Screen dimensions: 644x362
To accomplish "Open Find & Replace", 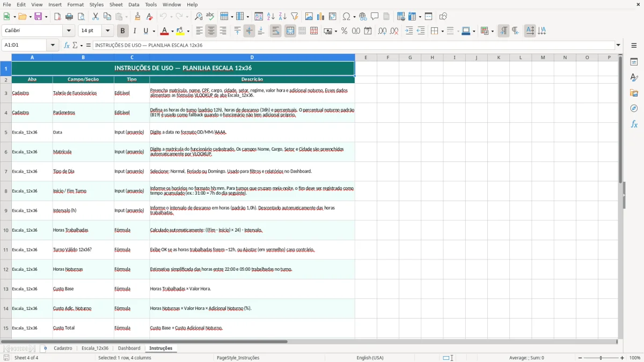I will pyautogui.click(x=199, y=17).
